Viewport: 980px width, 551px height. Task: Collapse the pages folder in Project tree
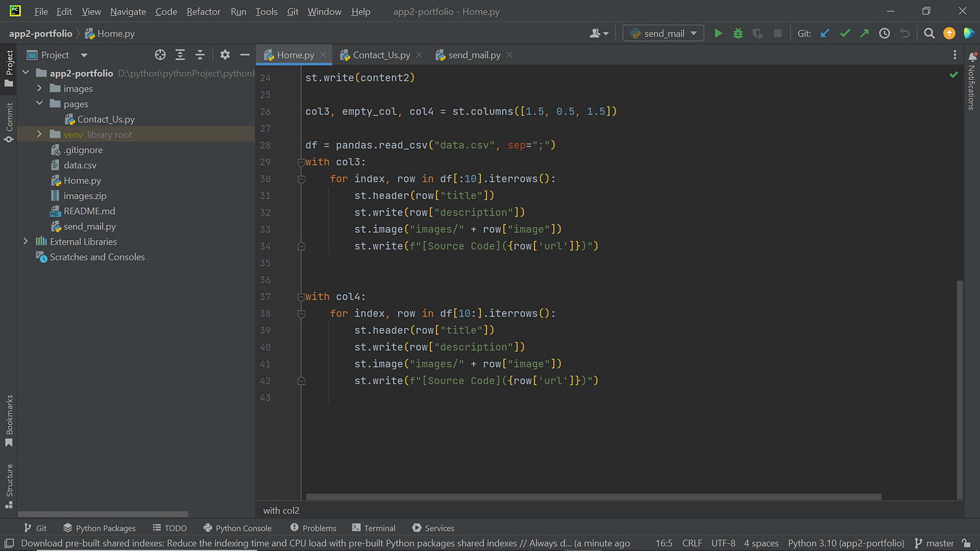(40, 103)
